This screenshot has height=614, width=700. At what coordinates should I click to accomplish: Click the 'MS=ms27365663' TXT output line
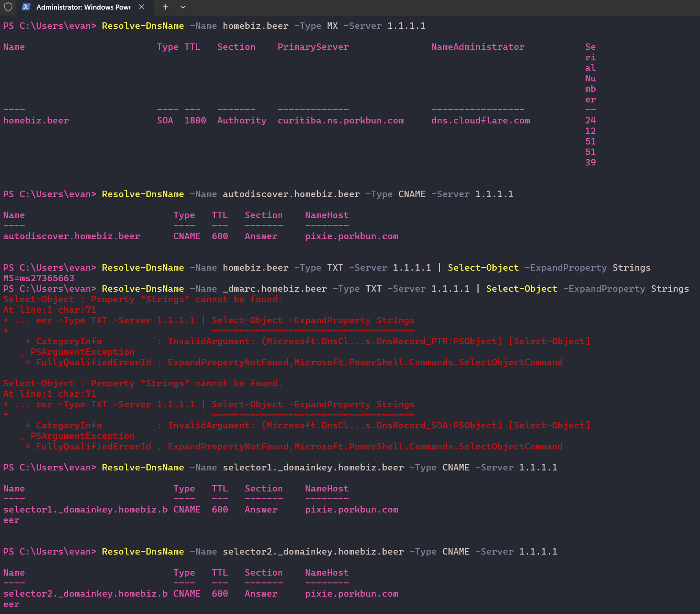(x=39, y=278)
